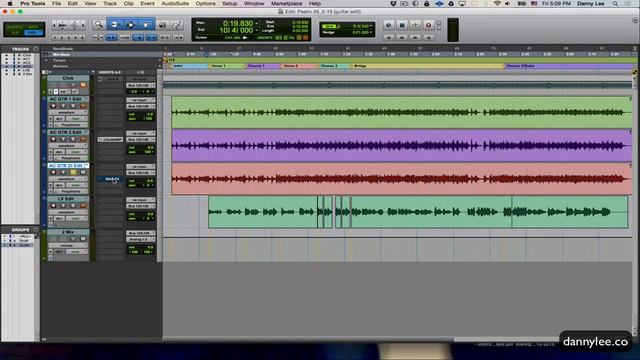Click the Chorus 1 marker

256,66
